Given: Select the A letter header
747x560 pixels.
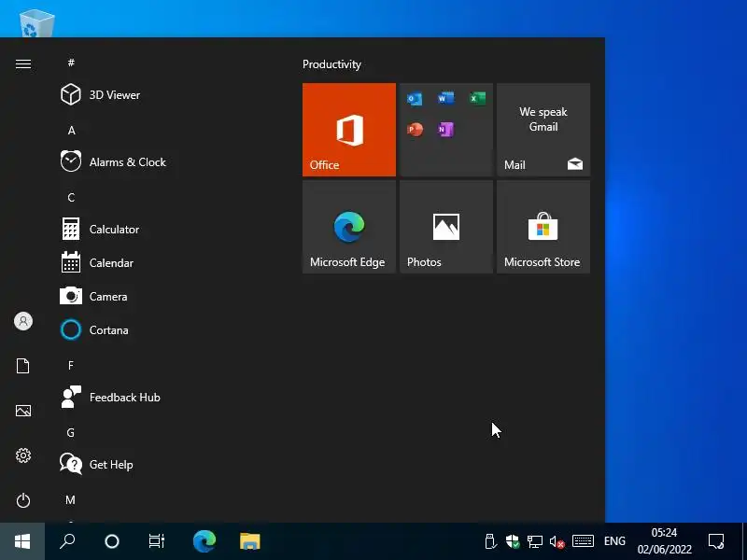Looking at the screenshot, I should click(71, 130).
